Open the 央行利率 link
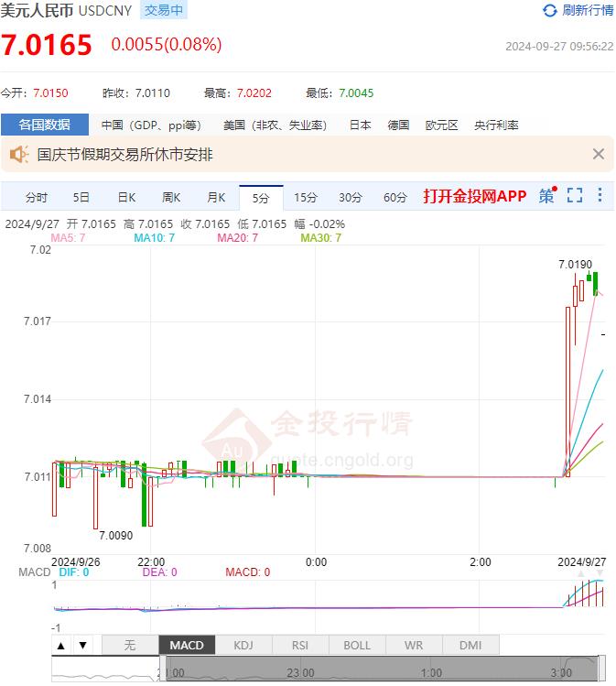 coord(496,125)
